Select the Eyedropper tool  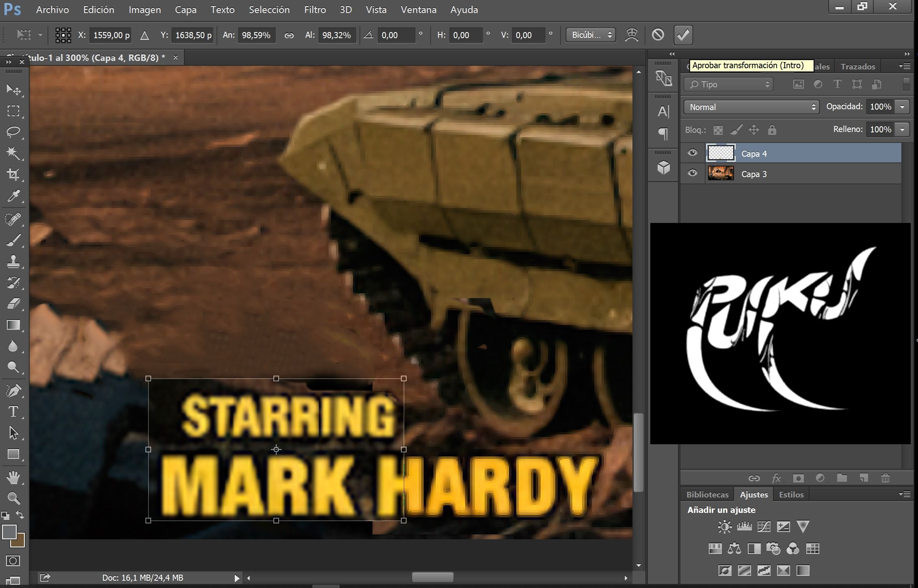(13, 196)
